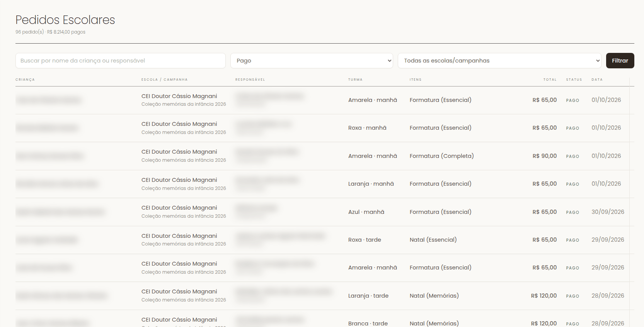Select the 01/10/2026 date in Laranja · manhã row
Screen dimensions: 644x327
click(x=606, y=184)
